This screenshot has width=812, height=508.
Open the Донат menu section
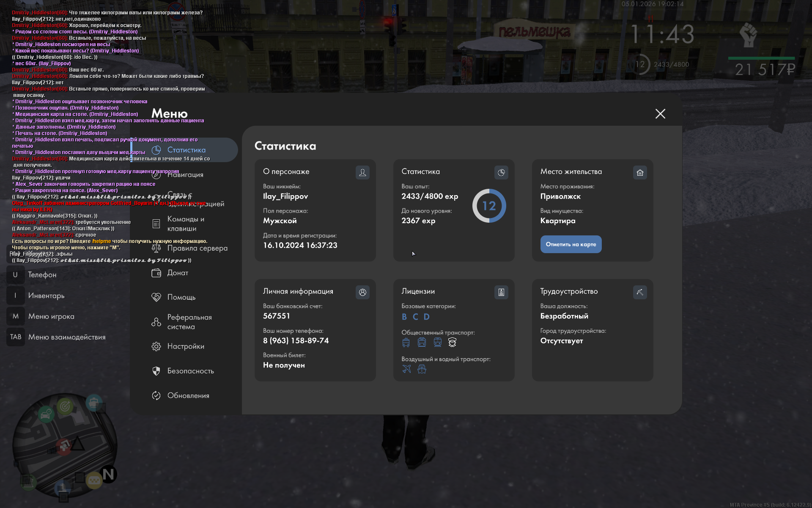coord(178,273)
